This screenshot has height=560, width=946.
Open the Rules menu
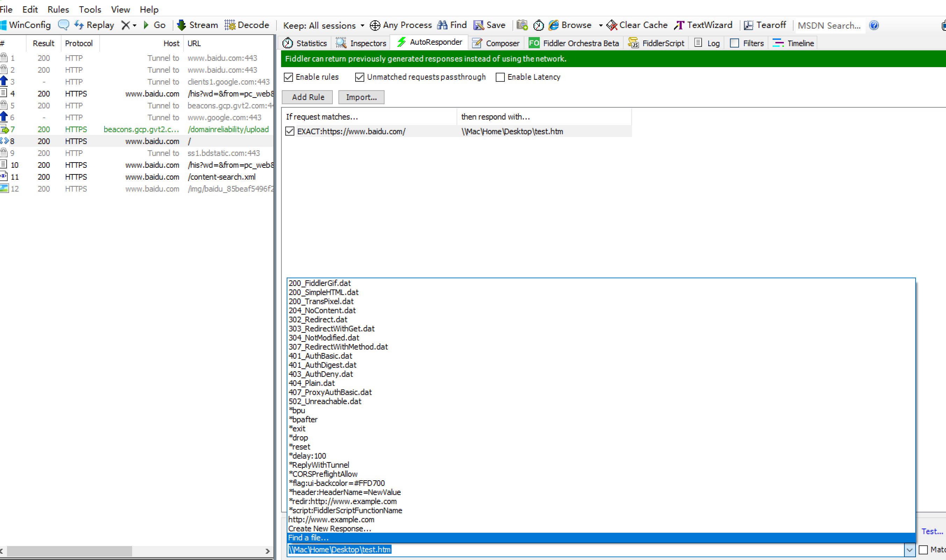click(x=58, y=9)
